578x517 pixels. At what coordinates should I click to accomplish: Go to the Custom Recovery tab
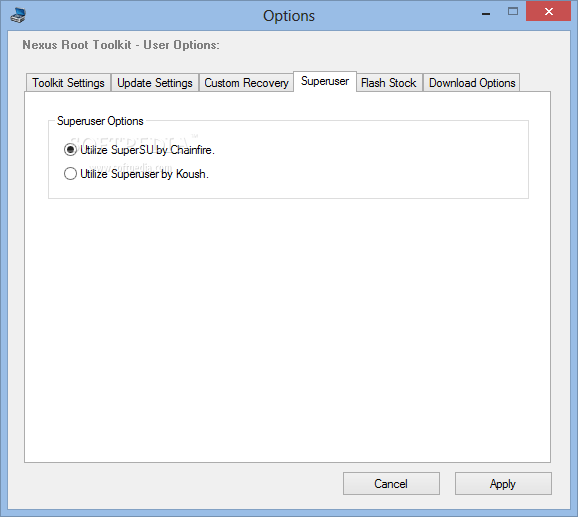tap(246, 83)
